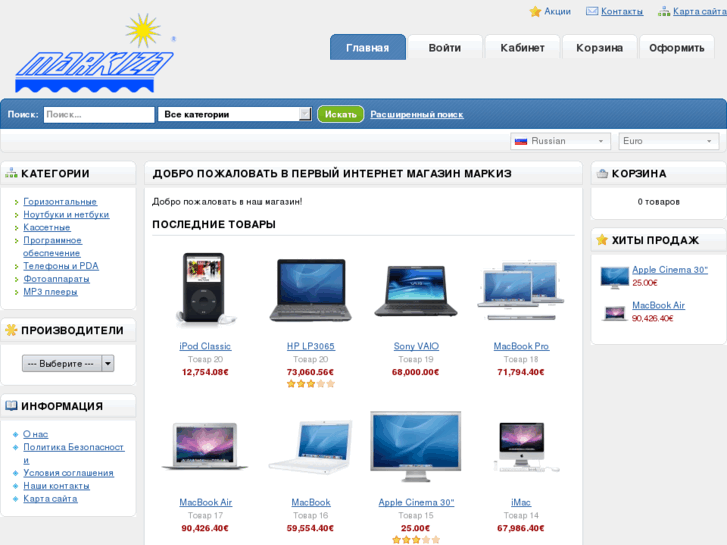Click the Russian flag icon

[x=521, y=141]
